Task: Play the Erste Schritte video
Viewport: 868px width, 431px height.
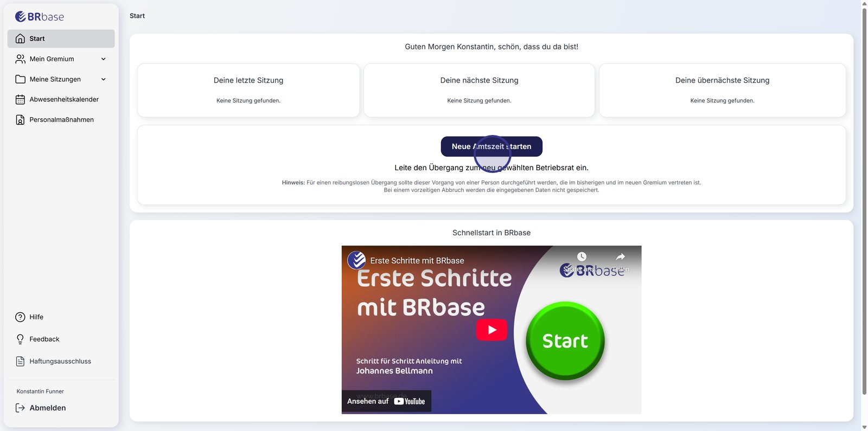Action: 492,330
